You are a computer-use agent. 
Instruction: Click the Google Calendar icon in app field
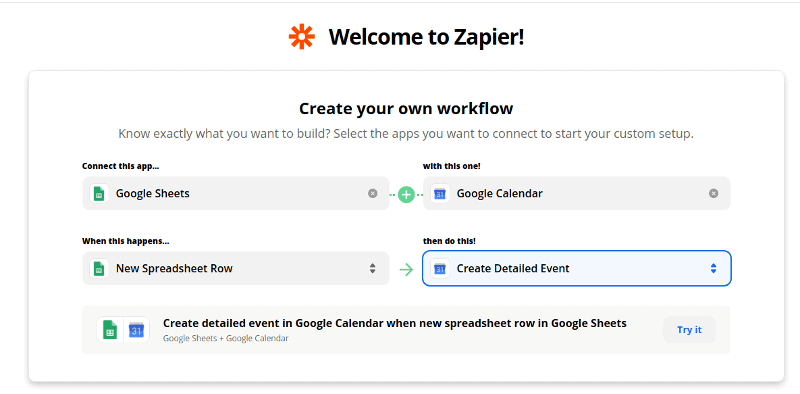coord(440,194)
